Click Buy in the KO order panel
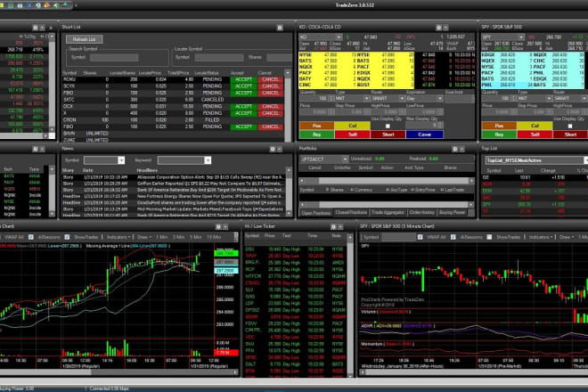 [x=316, y=135]
